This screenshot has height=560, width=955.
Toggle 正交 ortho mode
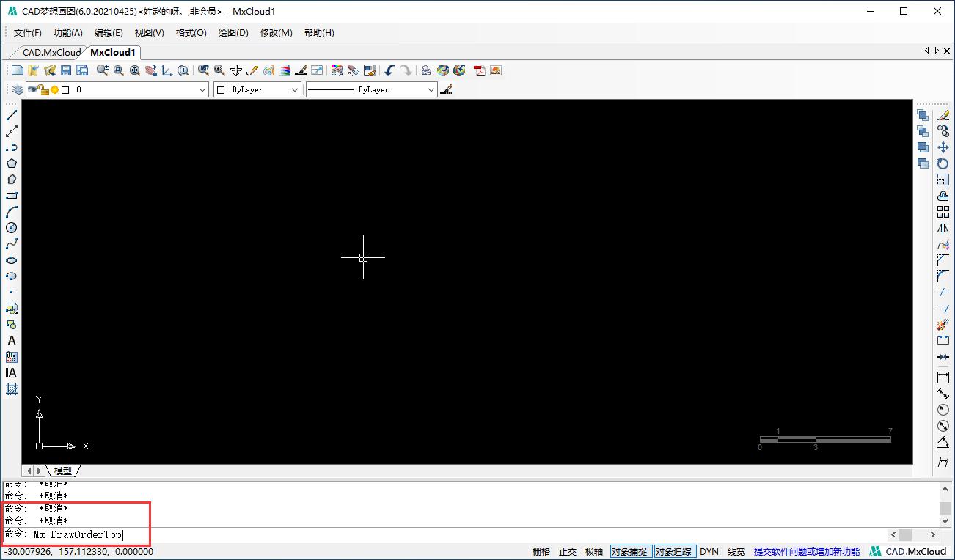click(568, 551)
